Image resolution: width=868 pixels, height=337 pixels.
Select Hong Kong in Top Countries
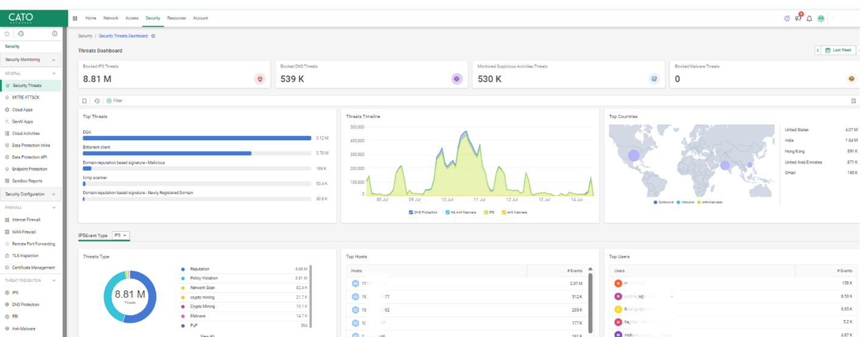[794, 152]
